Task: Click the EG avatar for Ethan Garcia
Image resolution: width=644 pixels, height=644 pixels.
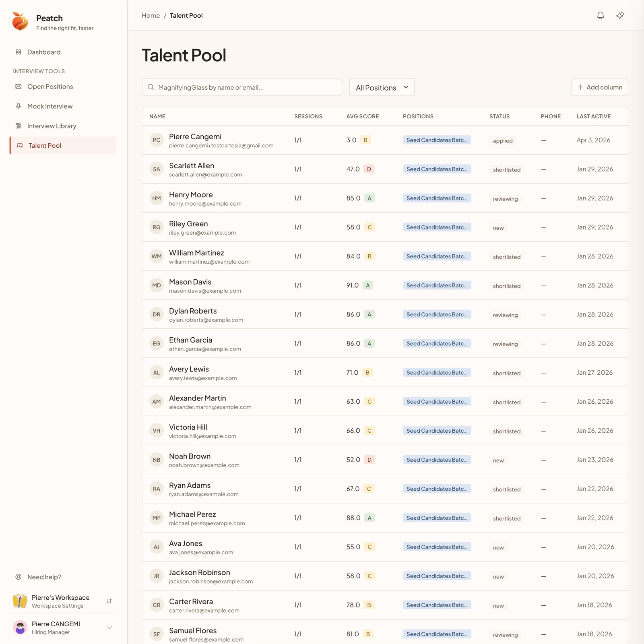Action: tap(157, 343)
